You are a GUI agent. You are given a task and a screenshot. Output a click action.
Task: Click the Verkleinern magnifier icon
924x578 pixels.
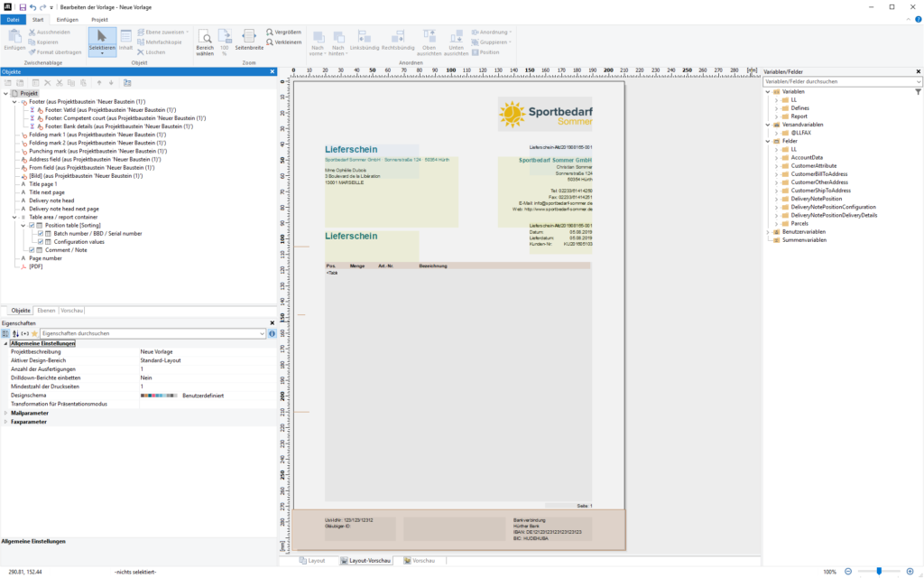[x=270, y=42]
